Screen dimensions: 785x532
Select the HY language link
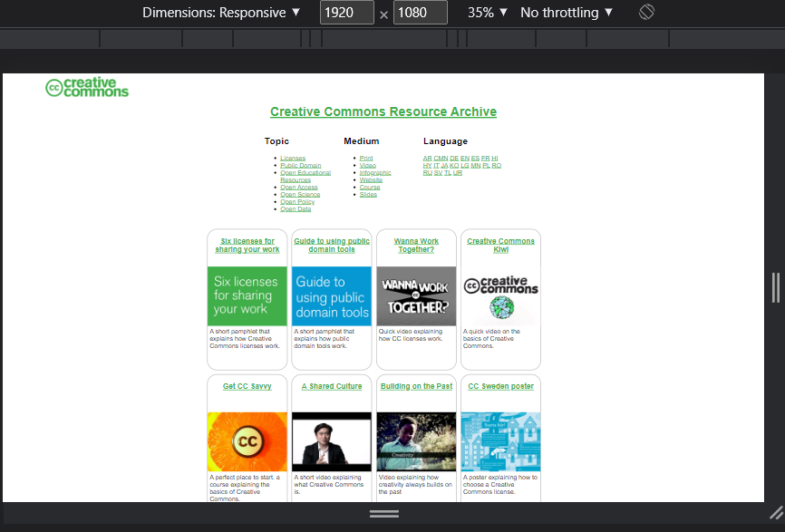[427, 165]
